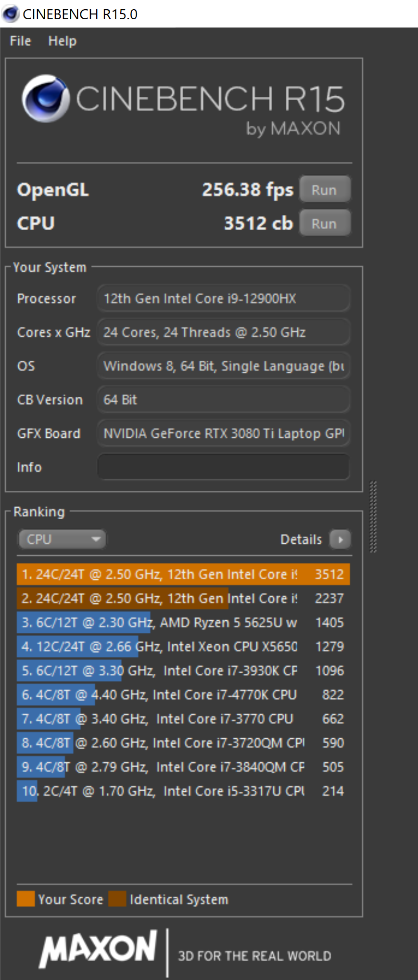Select the AMD Ryzen 5 5625U ranking row
This screenshot has width=418, height=980.
click(183, 622)
